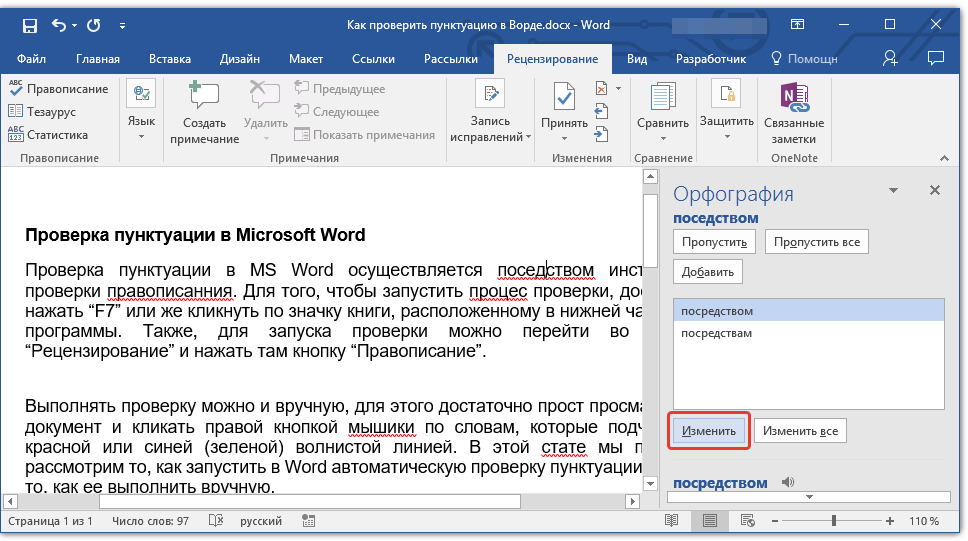Expand the Защитить dropdown
Screen dimensions: 968x541
(x=726, y=136)
